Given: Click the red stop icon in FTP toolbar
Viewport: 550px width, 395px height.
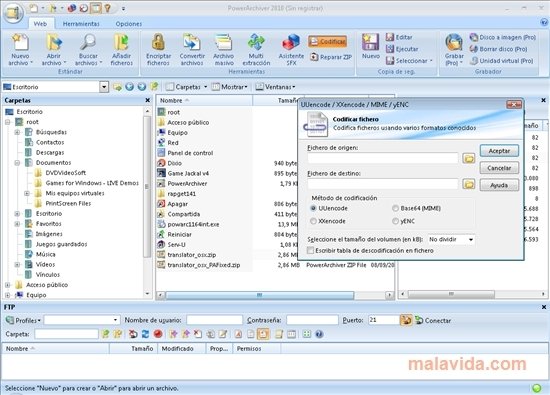Looking at the screenshot, I should [x=158, y=334].
